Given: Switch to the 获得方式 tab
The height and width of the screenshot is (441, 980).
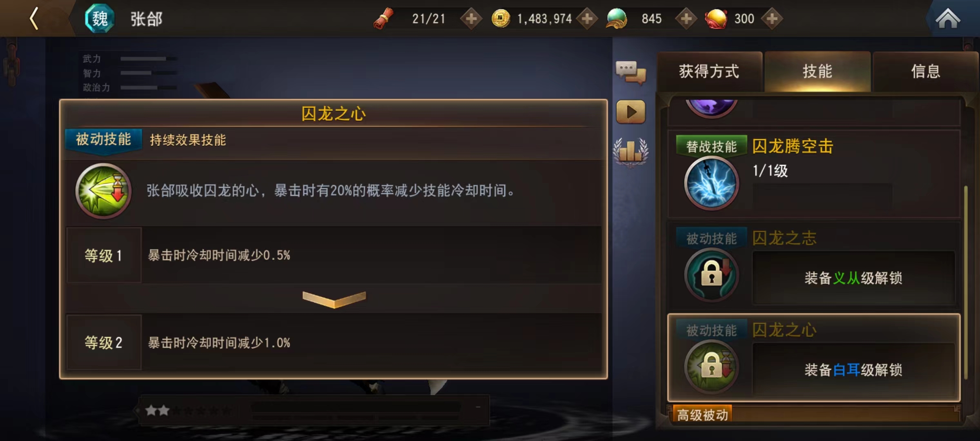Looking at the screenshot, I should coord(709,71).
